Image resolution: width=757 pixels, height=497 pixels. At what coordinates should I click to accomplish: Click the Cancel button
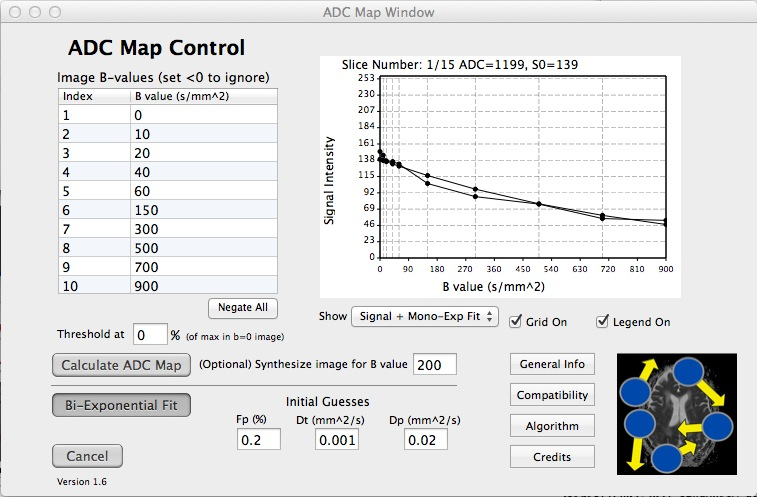click(x=88, y=456)
